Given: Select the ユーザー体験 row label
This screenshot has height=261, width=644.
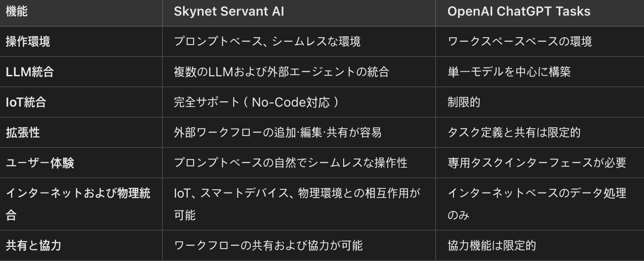Looking at the screenshot, I should (40, 163).
